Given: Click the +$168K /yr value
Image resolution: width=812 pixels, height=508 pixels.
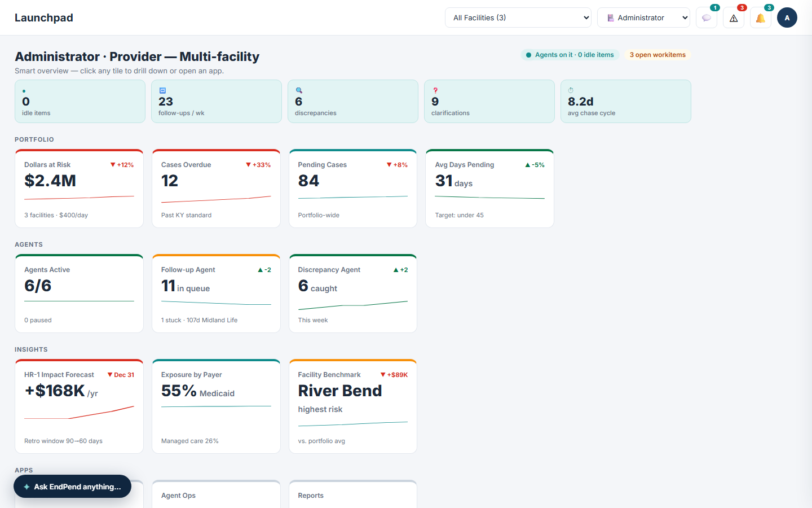Looking at the screenshot, I should click(61, 391).
